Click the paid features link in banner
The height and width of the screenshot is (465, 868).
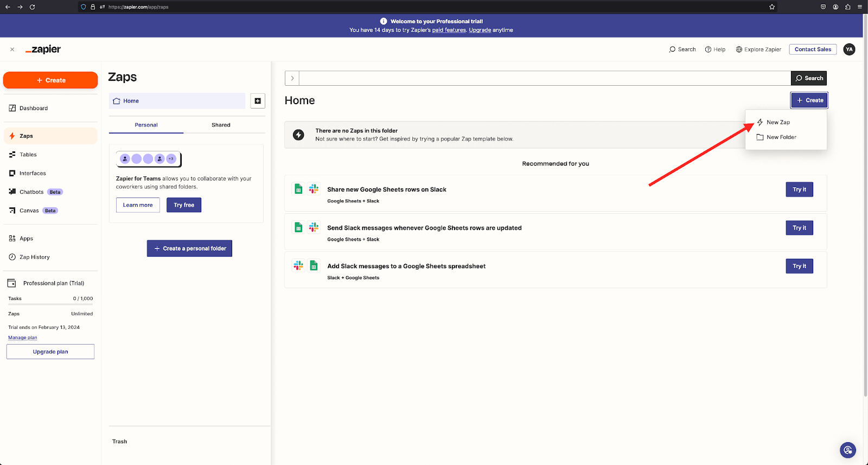point(449,30)
